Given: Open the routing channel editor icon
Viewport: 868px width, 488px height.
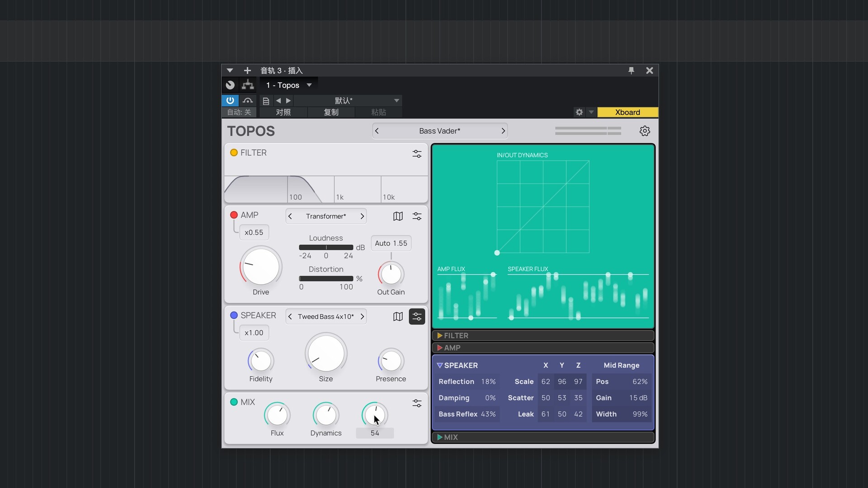Looking at the screenshot, I should point(230,85).
